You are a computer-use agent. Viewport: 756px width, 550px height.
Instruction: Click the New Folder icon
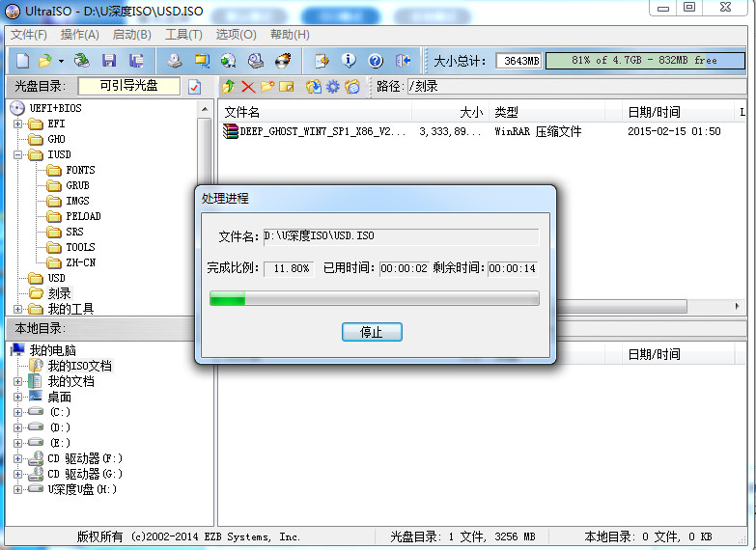[x=267, y=87]
